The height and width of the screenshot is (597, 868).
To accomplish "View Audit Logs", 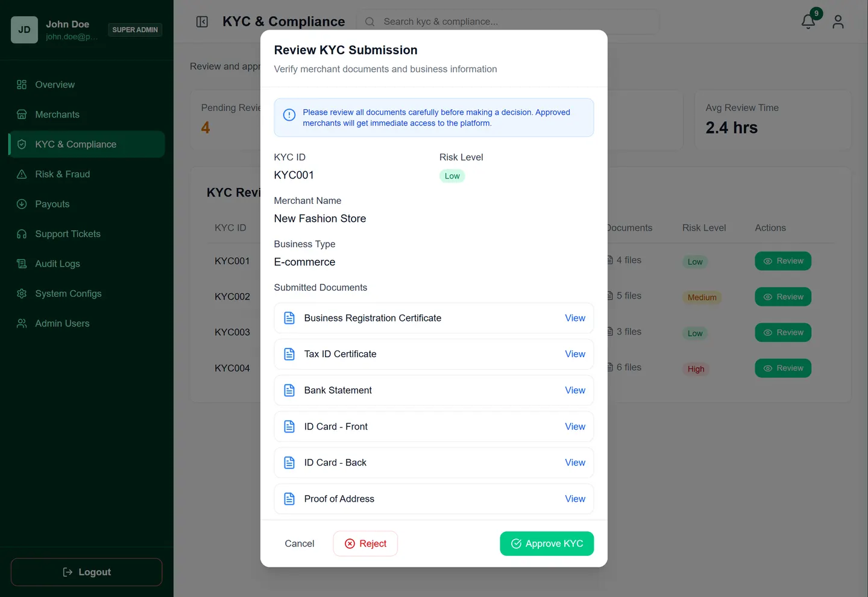I will tap(87, 264).
